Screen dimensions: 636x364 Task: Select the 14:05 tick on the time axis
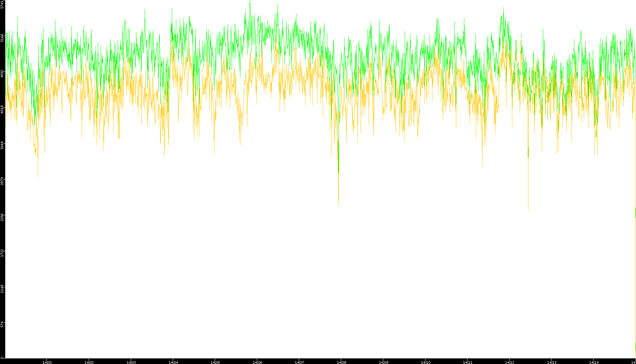tap(215, 362)
